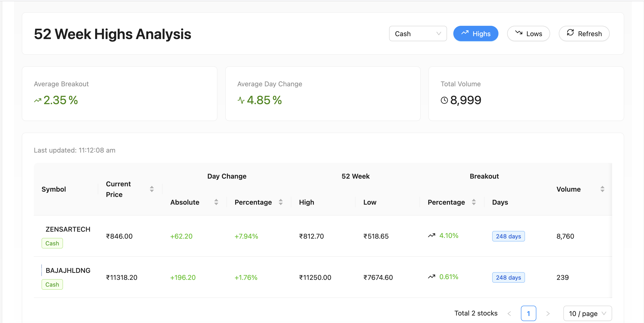Click ZENSARTECH breakout trend arrow icon
The image size is (644, 323).
[432, 236]
